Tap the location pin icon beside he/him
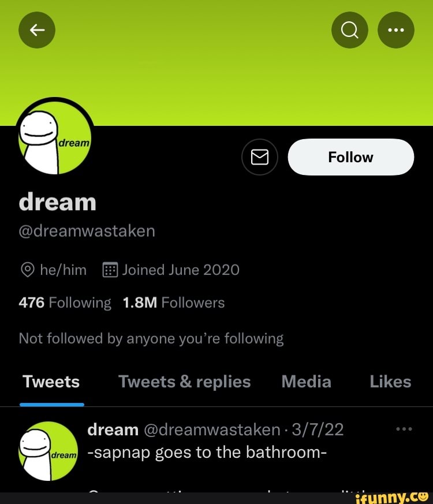Screen dimensions: 433x504 tap(28, 270)
